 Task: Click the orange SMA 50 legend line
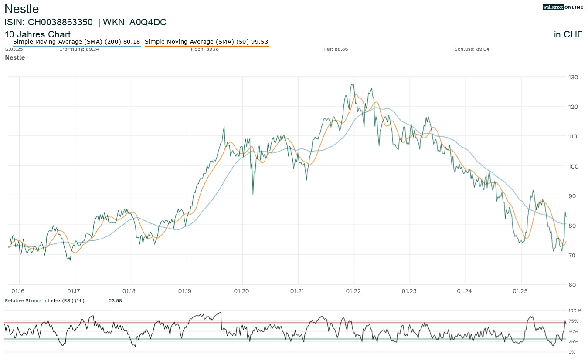click(x=206, y=46)
